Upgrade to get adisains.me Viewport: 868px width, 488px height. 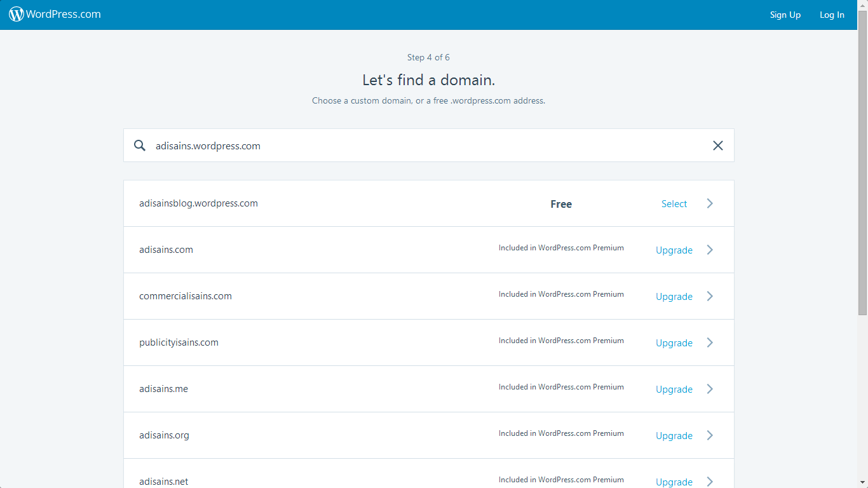674,390
